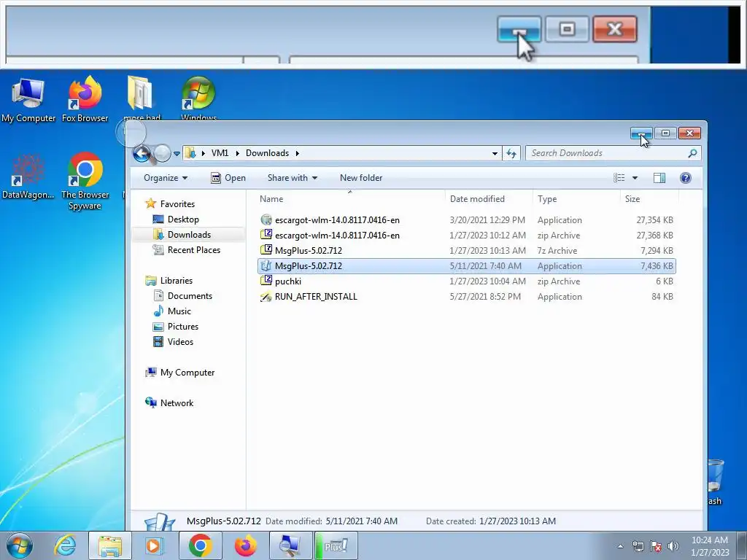
Task: Open the recent pages dropdown arrow
Action: click(177, 154)
